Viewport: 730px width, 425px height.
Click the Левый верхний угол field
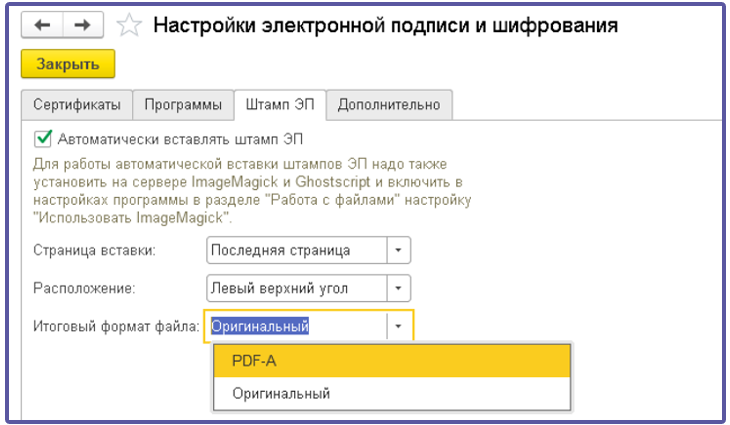click(295, 288)
